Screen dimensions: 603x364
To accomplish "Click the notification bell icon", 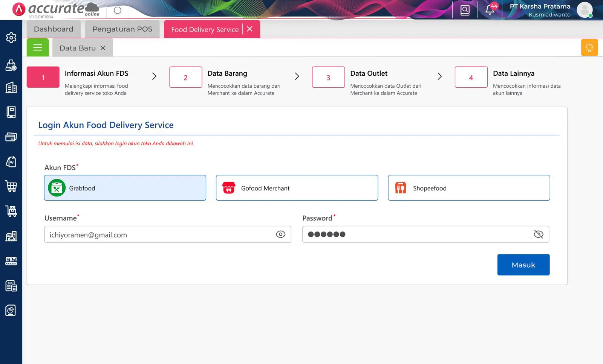I will pos(490,9).
